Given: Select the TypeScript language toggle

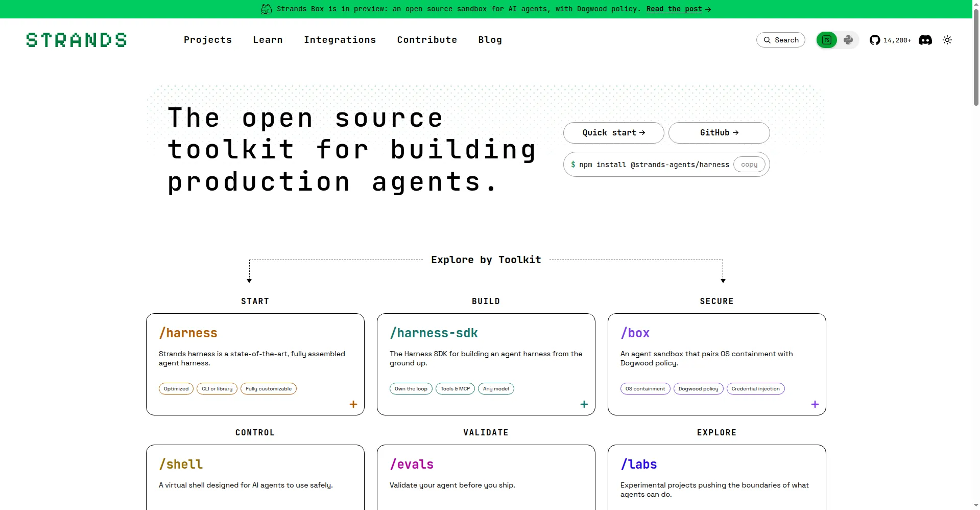Looking at the screenshot, I should [827, 40].
